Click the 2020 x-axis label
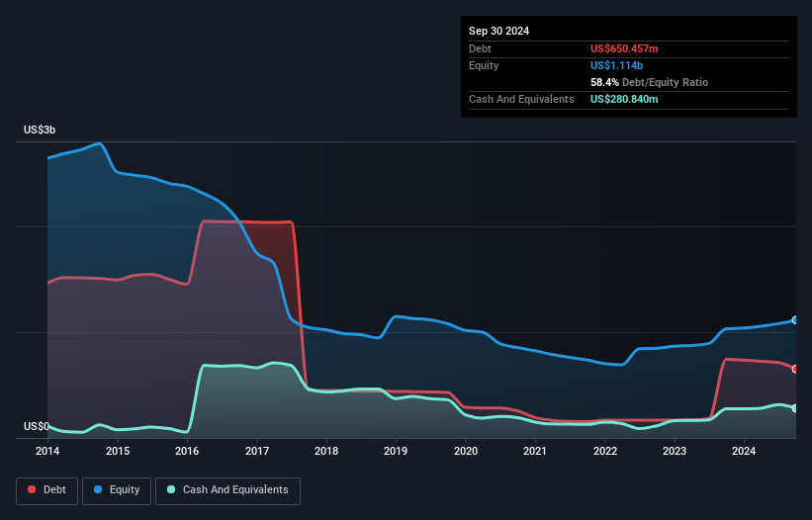Viewport: 812px width, 520px height. pyautogui.click(x=466, y=451)
